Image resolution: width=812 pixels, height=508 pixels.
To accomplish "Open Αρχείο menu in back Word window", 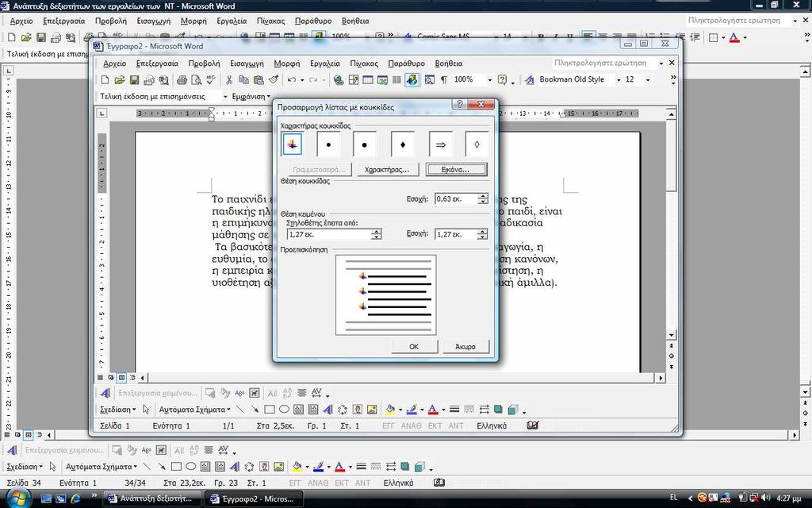I will (21, 21).
